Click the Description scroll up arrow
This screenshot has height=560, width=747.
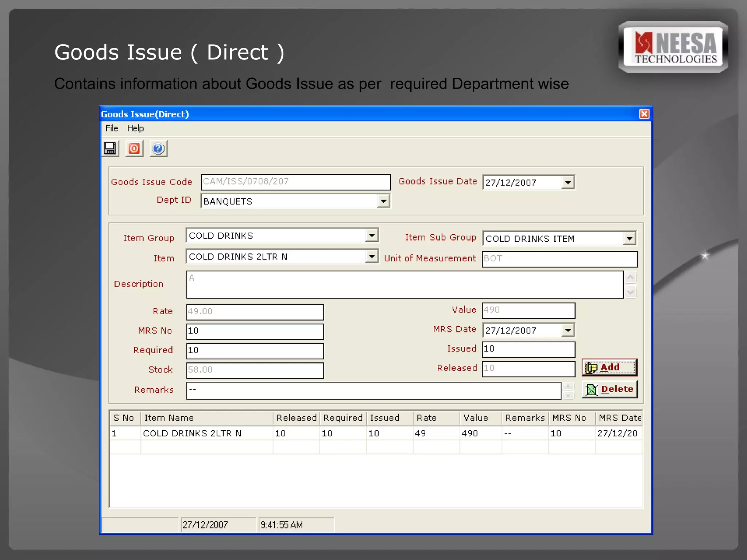point(630,277)
